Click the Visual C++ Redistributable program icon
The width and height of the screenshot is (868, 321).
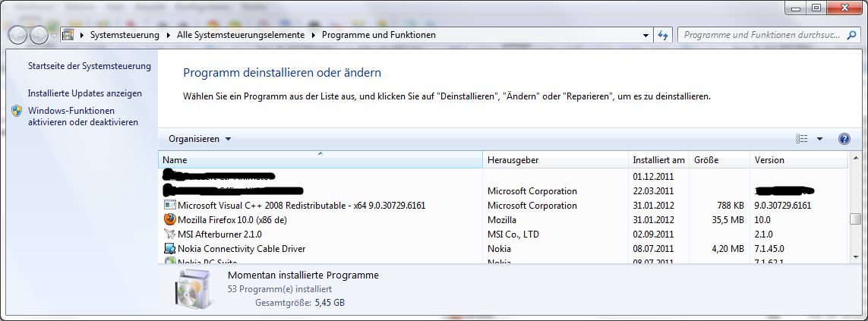pos(169,206)
